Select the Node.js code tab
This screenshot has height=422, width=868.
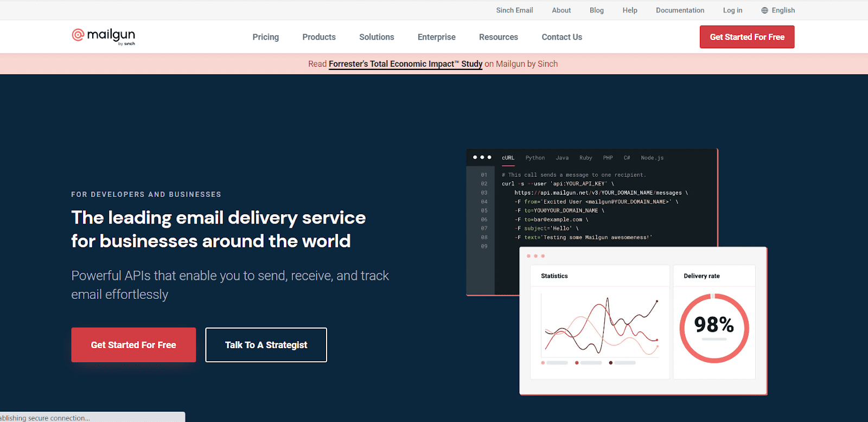(x=652, y=158)
